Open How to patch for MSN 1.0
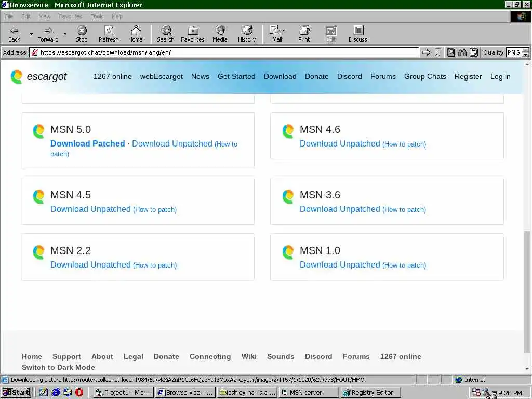 (x=404, y=265)
